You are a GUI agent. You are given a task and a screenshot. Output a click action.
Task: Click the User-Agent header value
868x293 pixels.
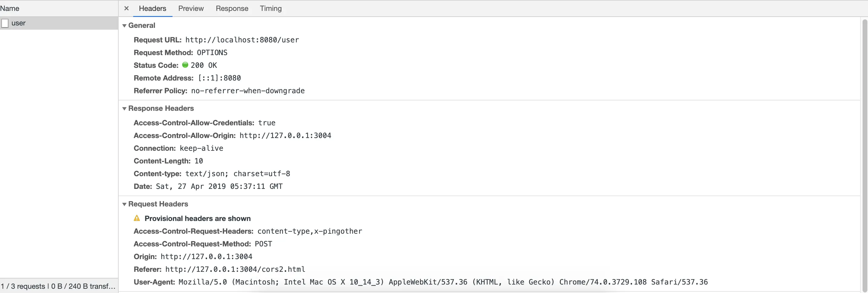point(443,282)
